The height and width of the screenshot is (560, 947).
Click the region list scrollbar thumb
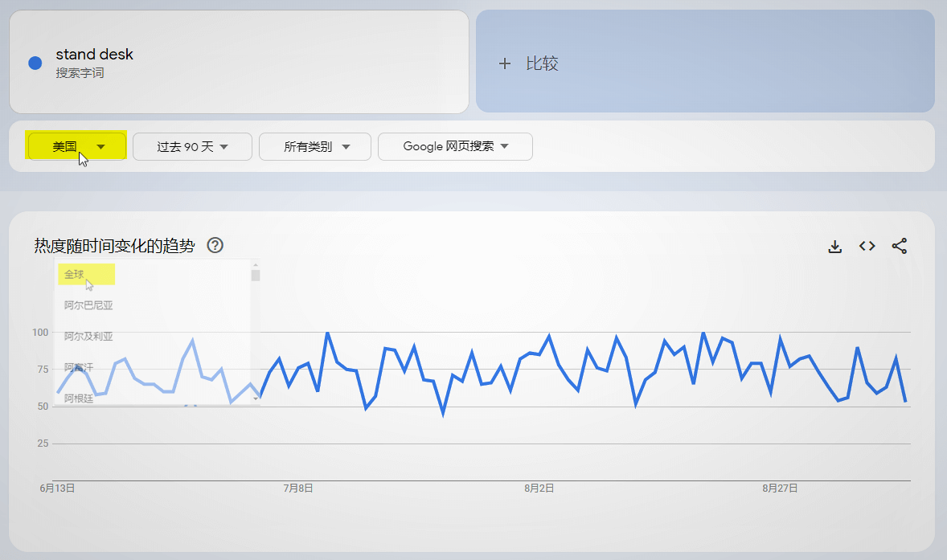256,275
